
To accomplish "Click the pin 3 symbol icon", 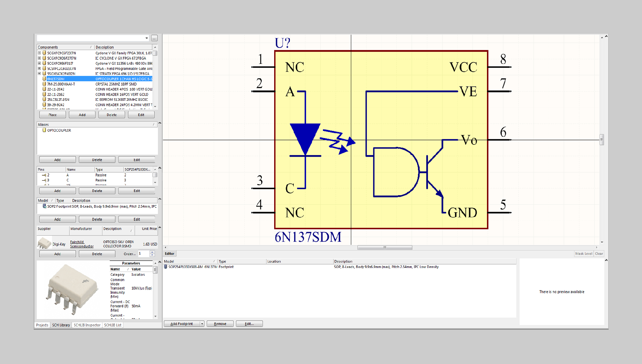I will coord(44,180).
